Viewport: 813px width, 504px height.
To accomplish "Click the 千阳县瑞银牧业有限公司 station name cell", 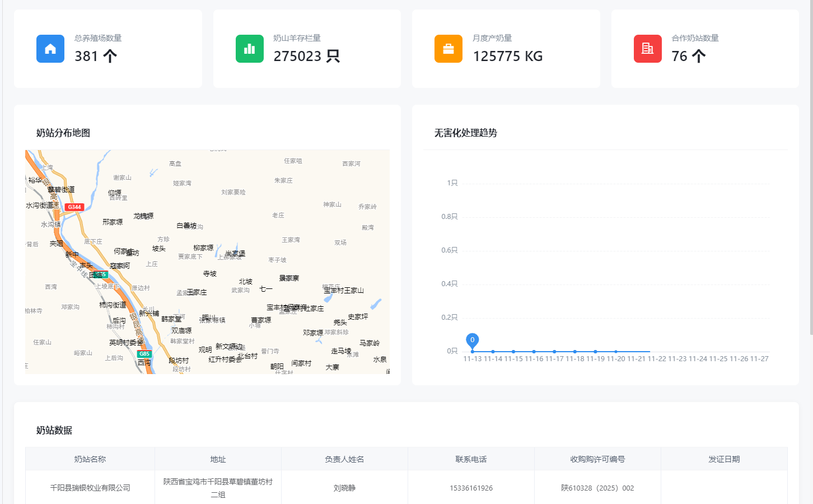I will click(x=90, y=488).
